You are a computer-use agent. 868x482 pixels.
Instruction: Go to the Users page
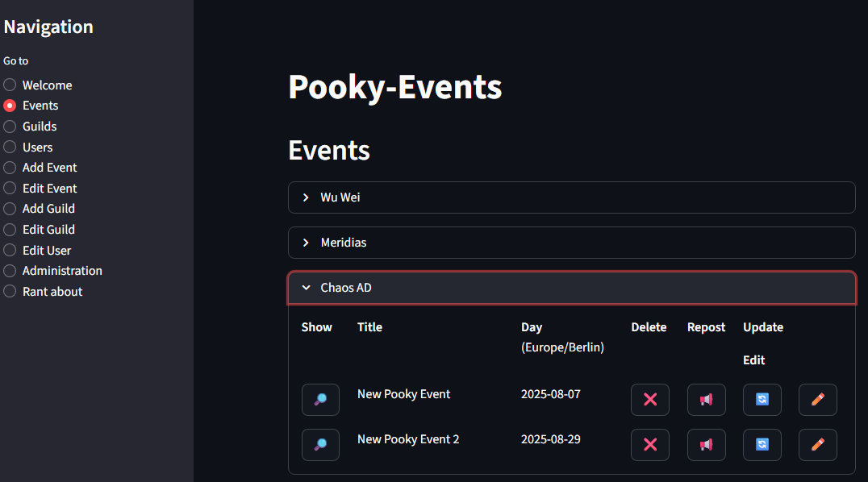pos(10,148)
